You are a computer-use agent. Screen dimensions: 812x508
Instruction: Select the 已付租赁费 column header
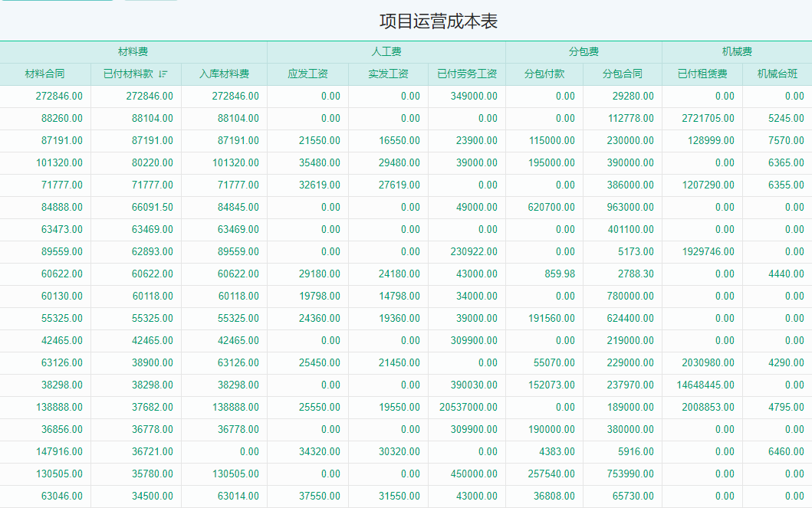pyautogui.click(x=702, y=74)
